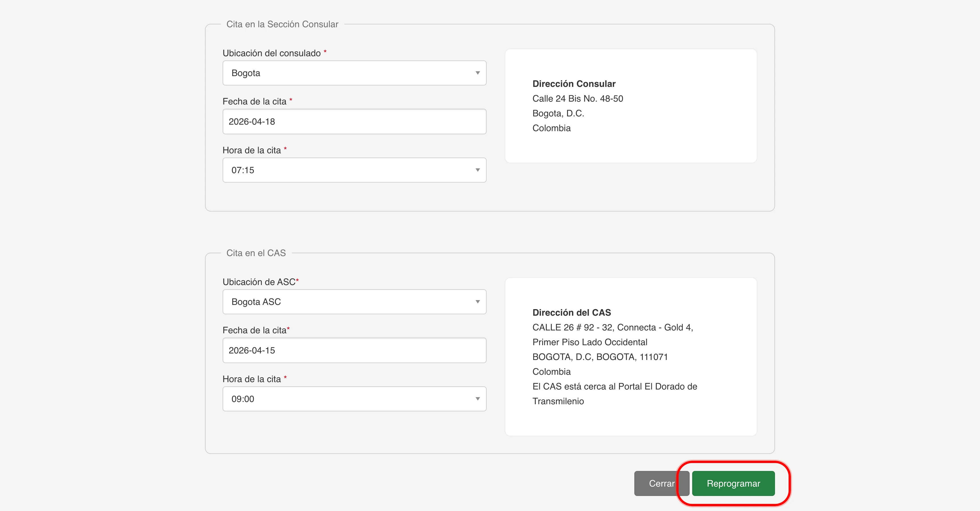Click the Cita en la Sección Consular legend
This screenshot has height=511, width=980.
pyautogui.click(x=282, y=24)
